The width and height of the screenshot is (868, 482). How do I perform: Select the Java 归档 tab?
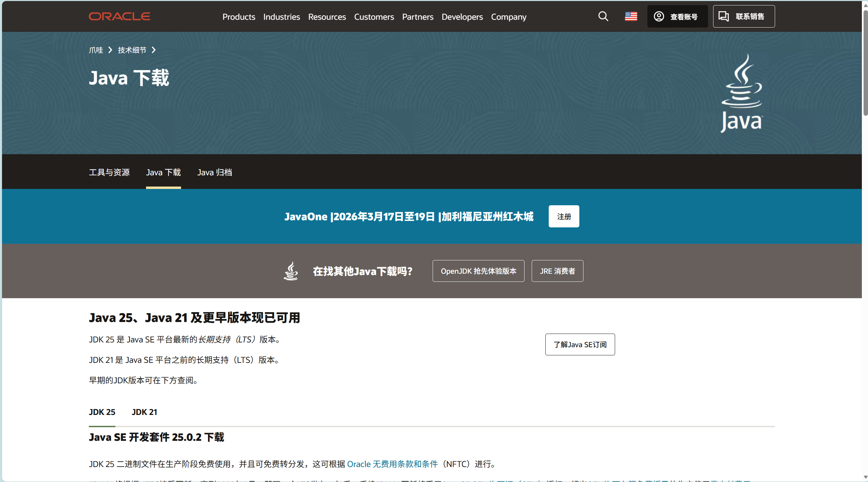click(x=214, y=172)
